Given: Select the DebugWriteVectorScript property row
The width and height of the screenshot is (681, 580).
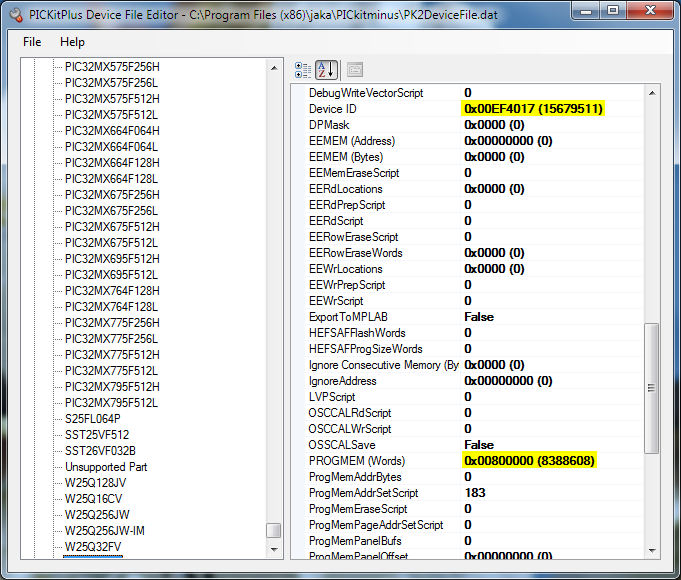Looking at the screenshot, I should pyautogui.click(x=475, y=93).
